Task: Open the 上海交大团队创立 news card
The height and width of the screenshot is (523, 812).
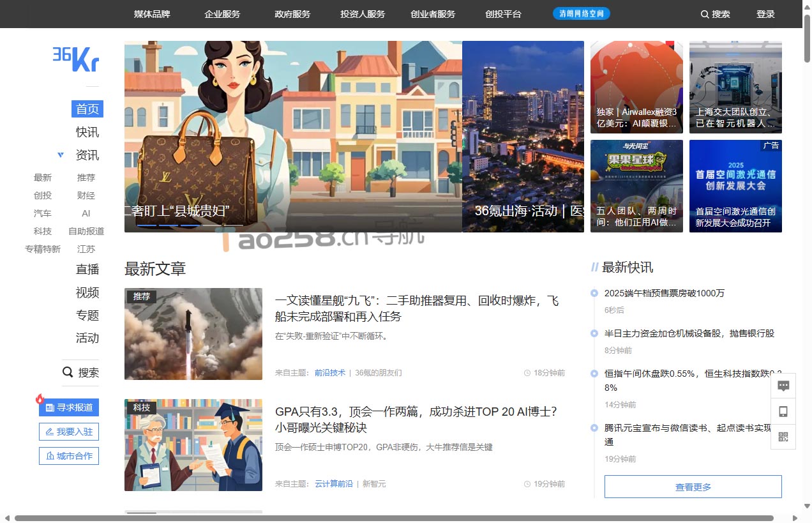Action: [x=735, y=87]
